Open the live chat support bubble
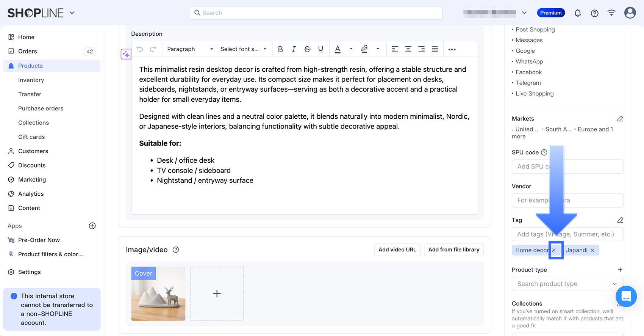Image resolution: width=644 pixels, height=336 pixels. (x=626, y=296)
